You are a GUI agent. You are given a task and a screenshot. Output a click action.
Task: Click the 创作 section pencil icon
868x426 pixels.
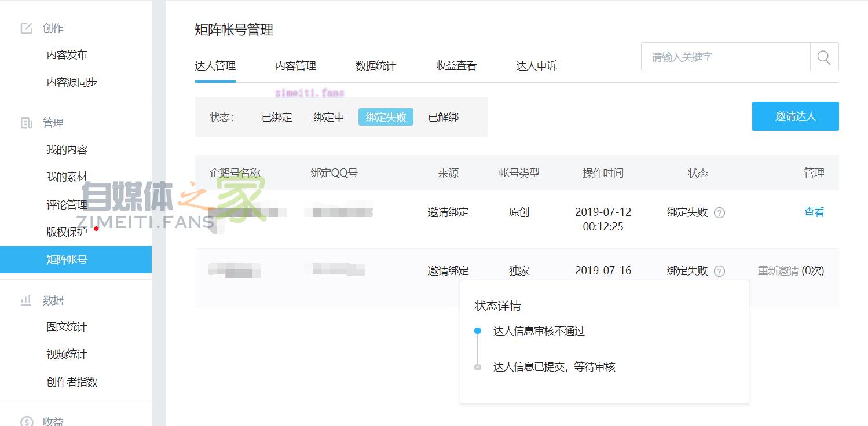pos(27,28)
